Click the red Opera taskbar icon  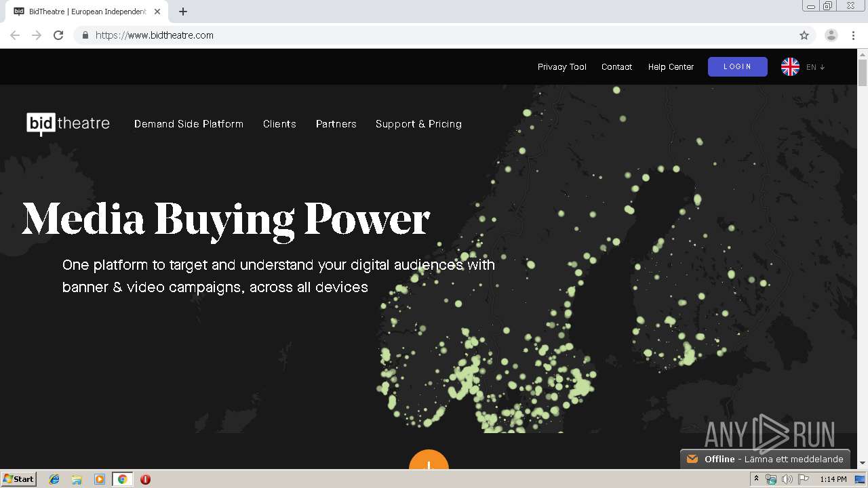[145, 479]
